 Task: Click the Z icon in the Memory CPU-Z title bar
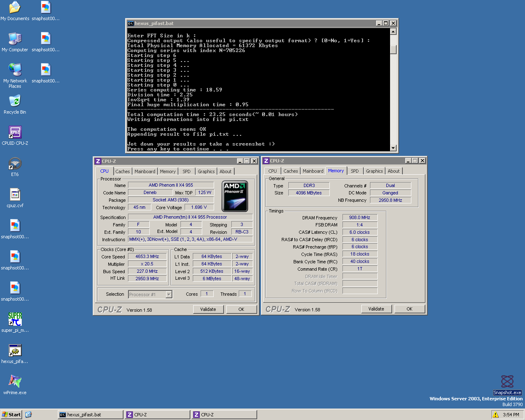[x=266, y=161]
